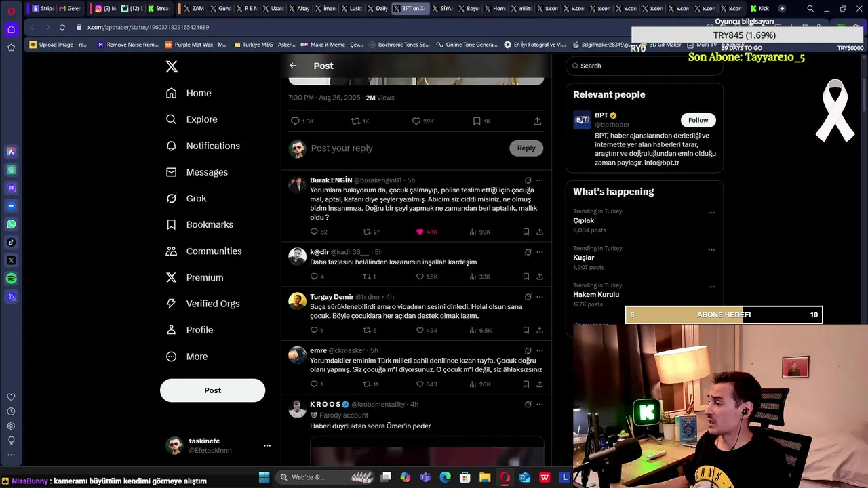The height and width of the screenshot is (488, 868).
Task: Open the Çıplak trending topic
Action: [x=583, y=220]
